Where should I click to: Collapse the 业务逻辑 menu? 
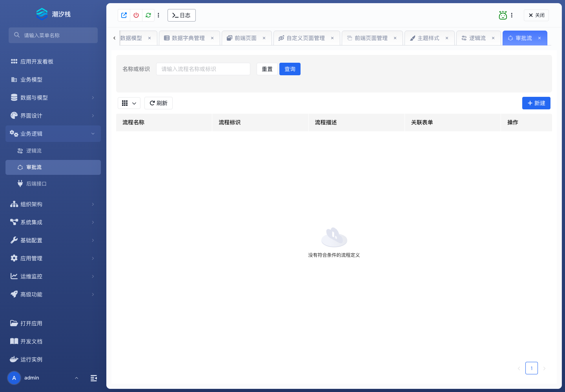pos(53,134)
